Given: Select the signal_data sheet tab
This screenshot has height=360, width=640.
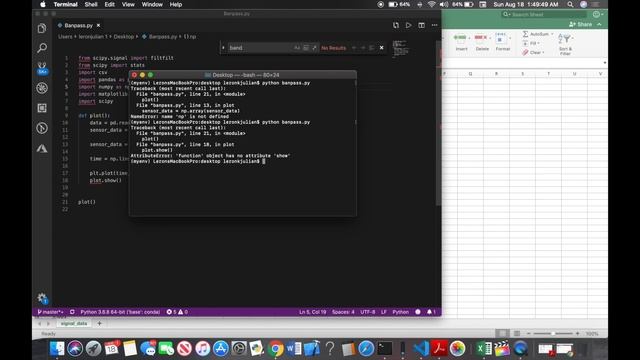Looking at the screenshot, I should (74, 324).
